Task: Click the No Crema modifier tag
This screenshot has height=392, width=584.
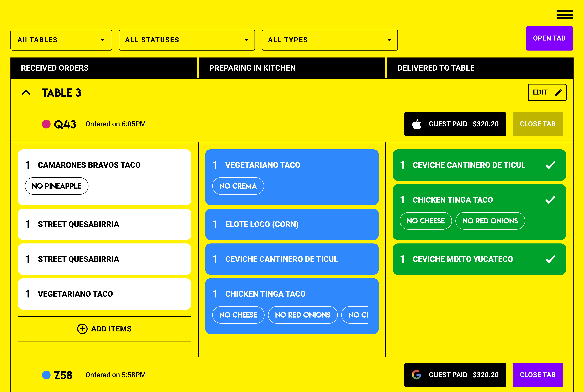Action: (238, 186)
